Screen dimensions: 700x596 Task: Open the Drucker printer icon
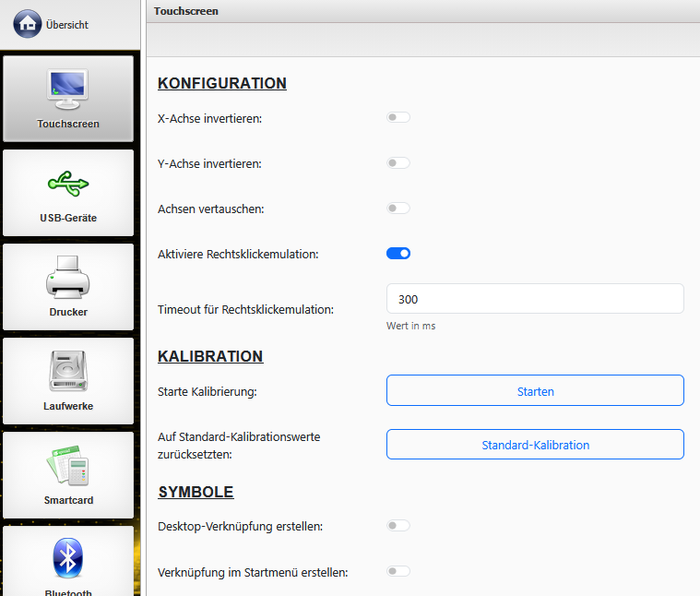[x=67, y=277]
